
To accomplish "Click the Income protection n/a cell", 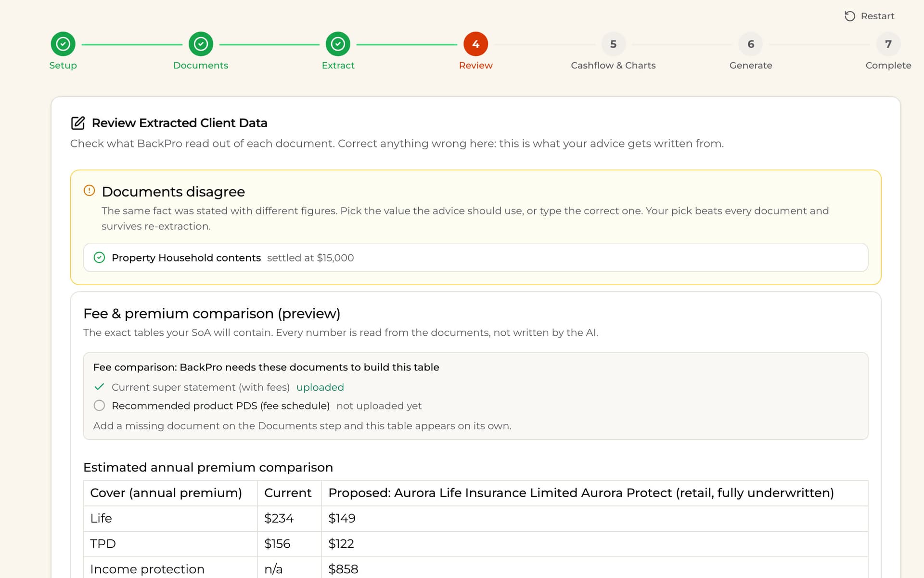I will click(x=289, y=568).
